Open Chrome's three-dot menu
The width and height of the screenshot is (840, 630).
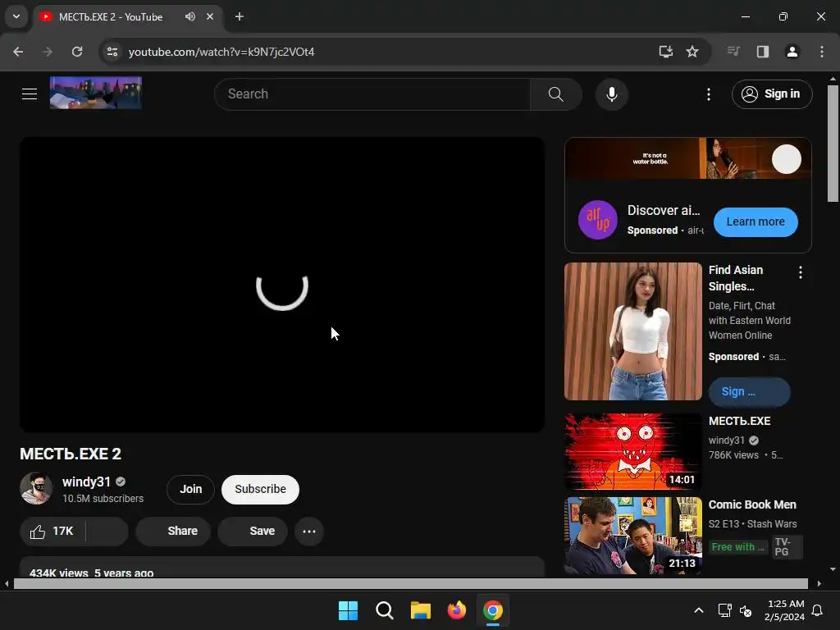pyautogui.click(x=821, y=52)
